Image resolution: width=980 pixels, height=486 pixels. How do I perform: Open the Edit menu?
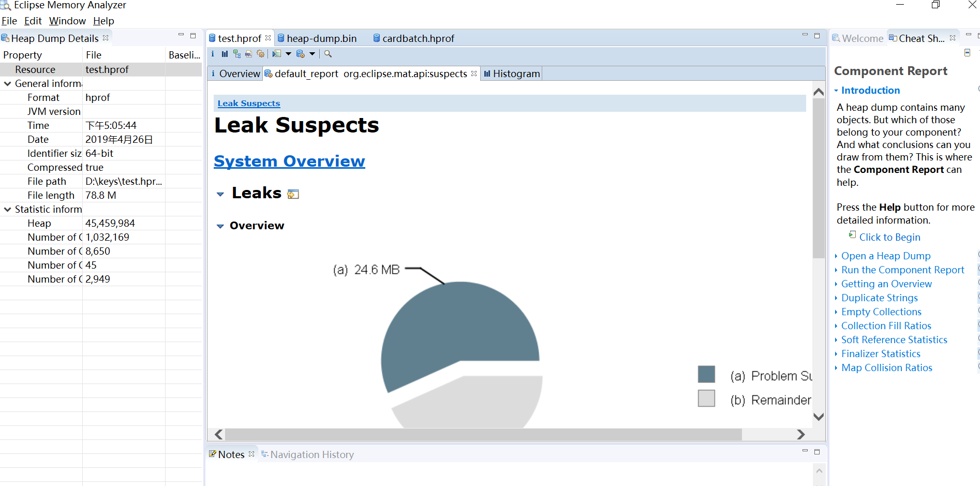(x=33, y=21)
